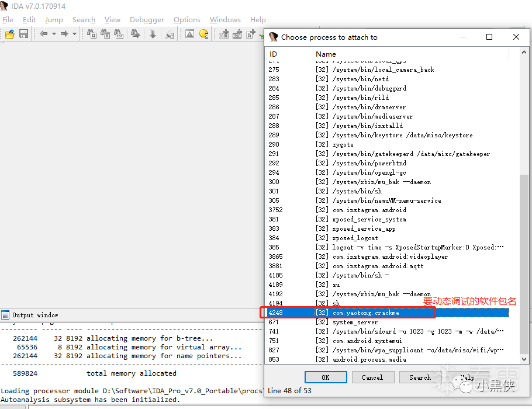532x409 pixels.
Task: Click the IDA application icon in title bar
Action: tap(4, 6)
